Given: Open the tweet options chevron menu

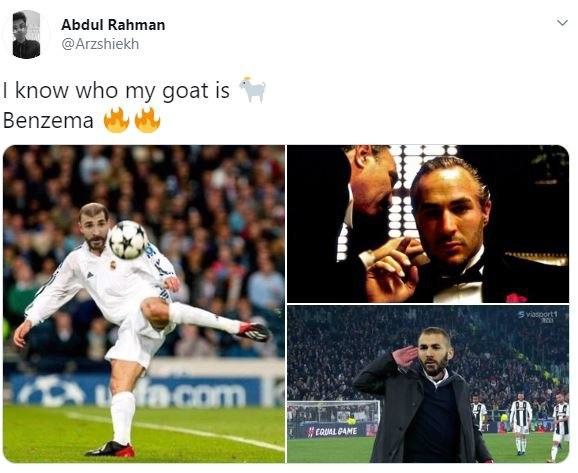Looking at the screenshot, I should pyautogui.click(x=562, y=23).
